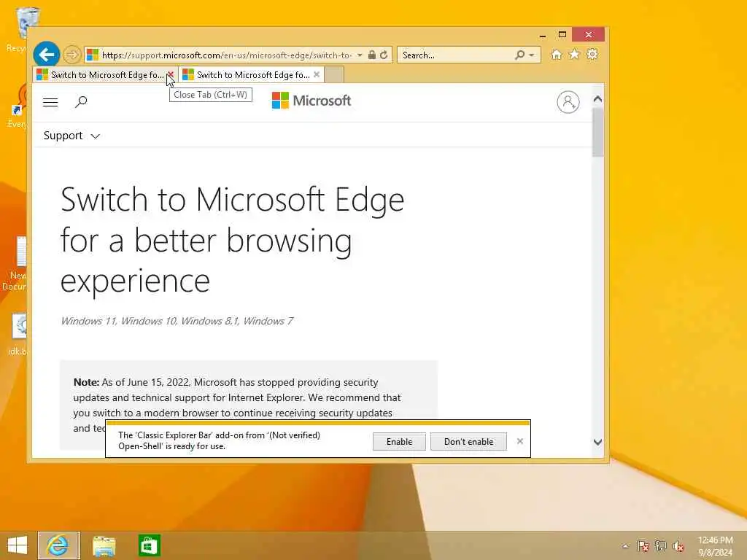Click the Action Center flag icon

pos(643,546)
